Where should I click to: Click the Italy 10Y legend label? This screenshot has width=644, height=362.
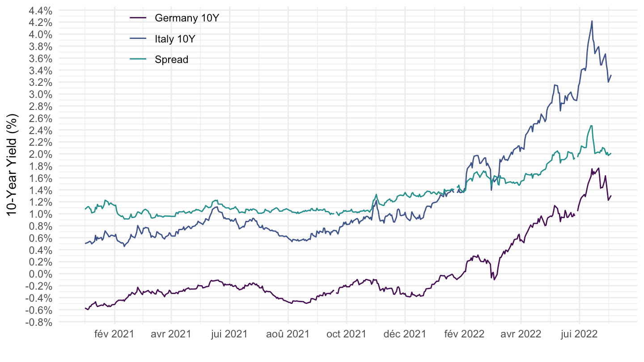[x=175, y=38]
